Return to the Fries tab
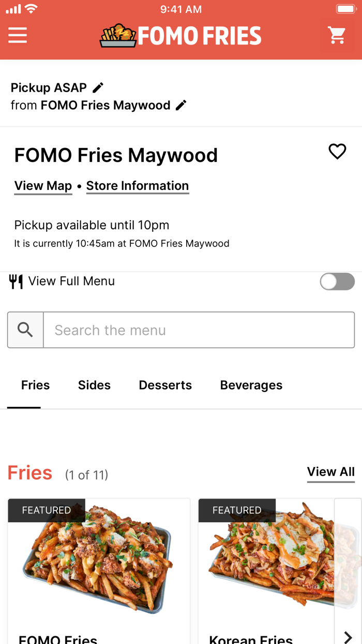362x644 pixels. pos(35,385)
